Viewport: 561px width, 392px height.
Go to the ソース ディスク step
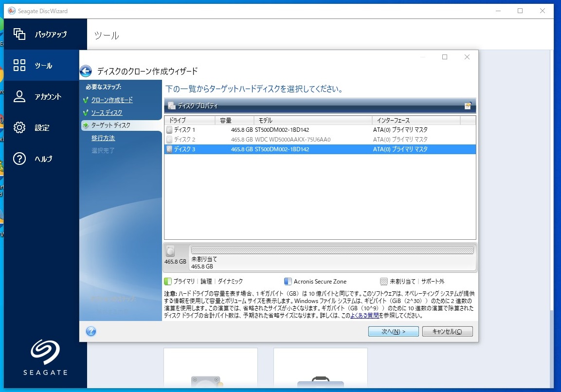click(x=107, y=113)
